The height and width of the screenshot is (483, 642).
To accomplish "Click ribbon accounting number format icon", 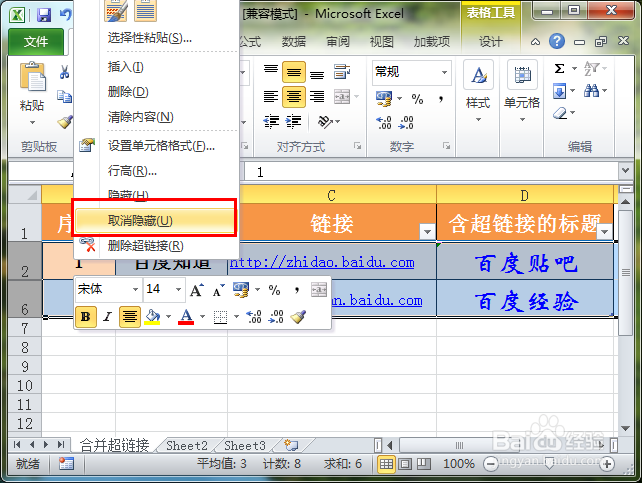I will pos(384,99).
